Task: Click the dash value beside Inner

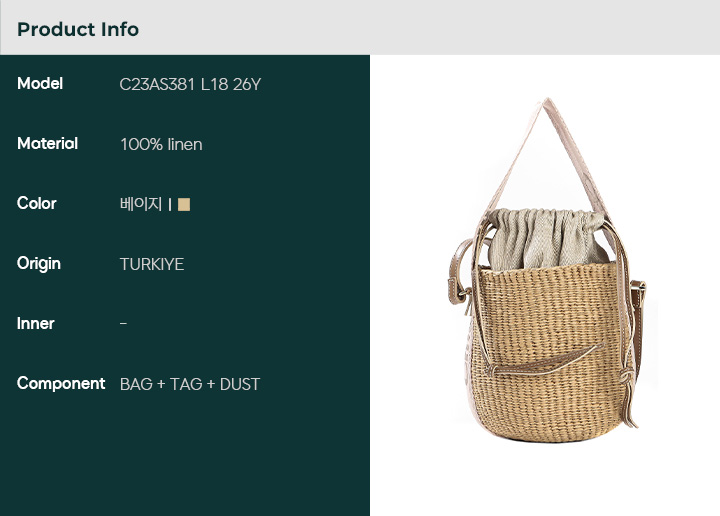Action: [124, 324]
